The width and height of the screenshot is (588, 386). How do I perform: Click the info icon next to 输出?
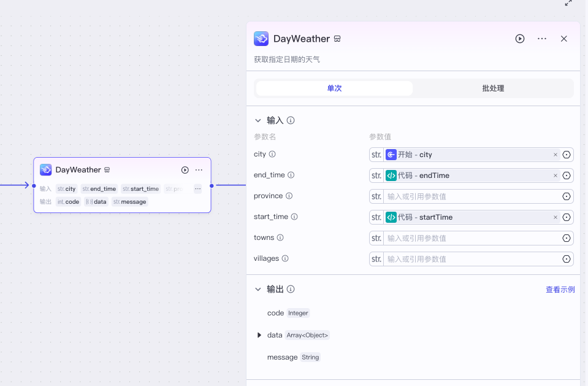tap(291, 289)
